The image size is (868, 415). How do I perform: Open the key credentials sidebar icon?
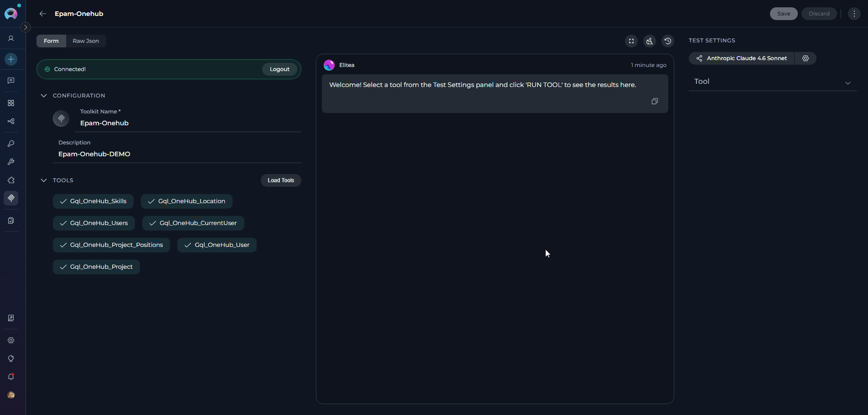11,143
